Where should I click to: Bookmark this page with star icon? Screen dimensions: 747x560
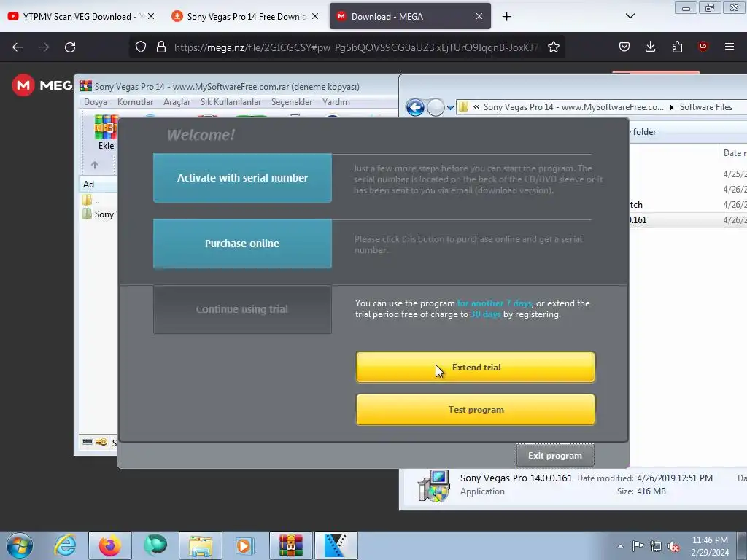(x=553, y=47)
